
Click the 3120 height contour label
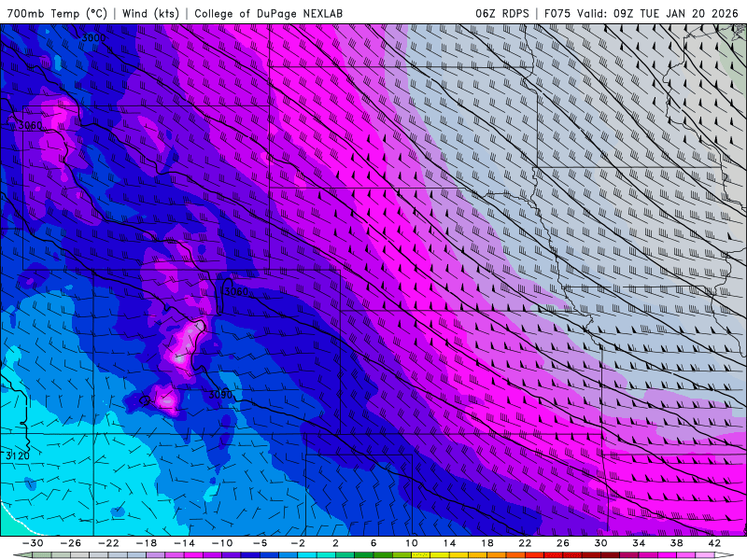(18, 455)
